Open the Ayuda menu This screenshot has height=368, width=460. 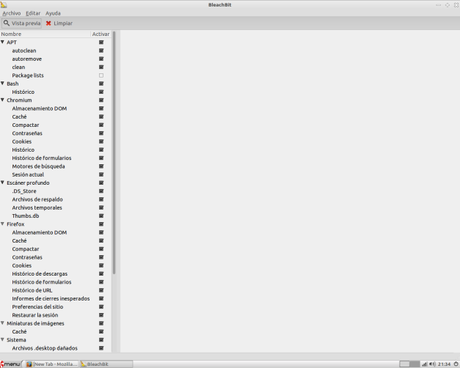pos(53,13)
